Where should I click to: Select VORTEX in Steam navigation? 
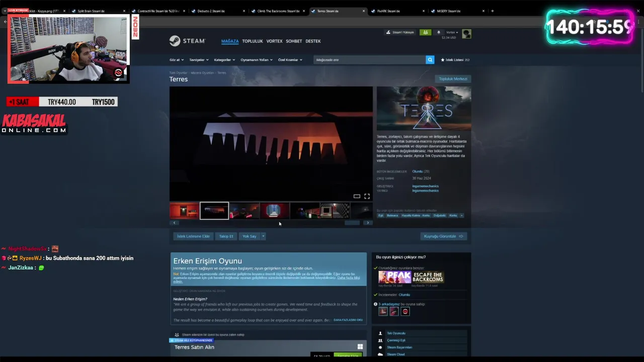[x=274, y=41]
